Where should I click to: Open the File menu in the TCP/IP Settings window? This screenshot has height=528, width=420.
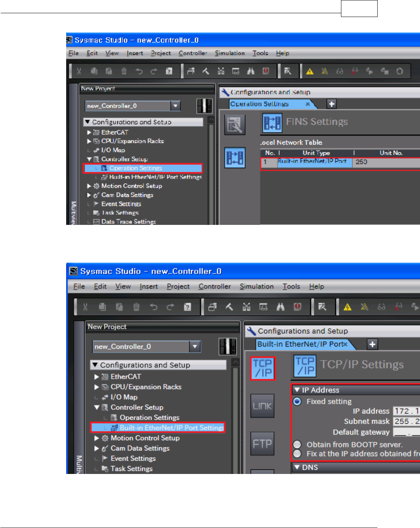pos(79,286)
